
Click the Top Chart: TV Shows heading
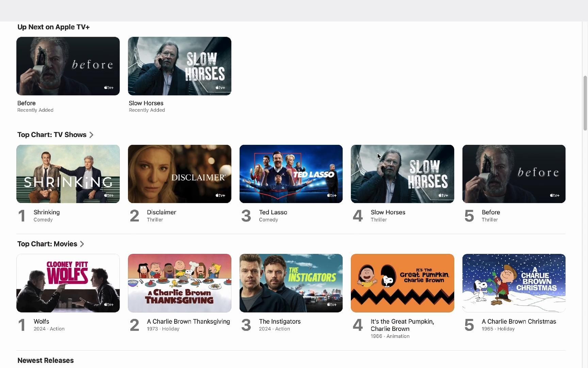(x=52, y=135)
